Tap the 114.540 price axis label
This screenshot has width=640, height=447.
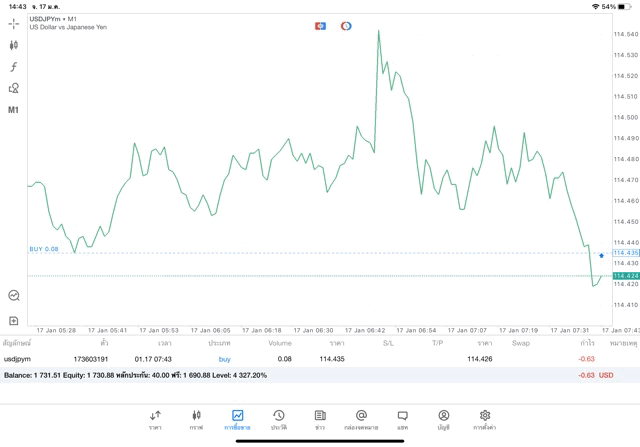pos(626,34)
